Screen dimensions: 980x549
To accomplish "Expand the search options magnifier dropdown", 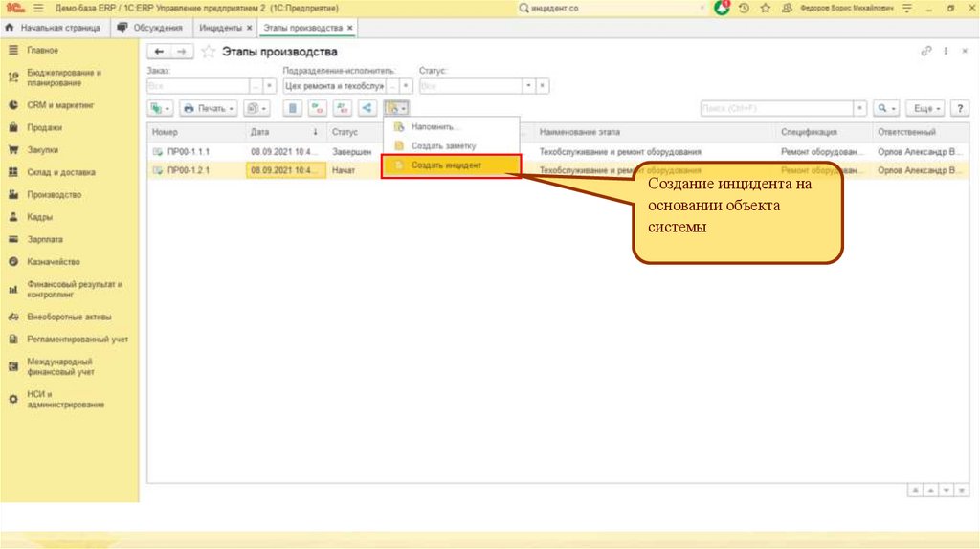I will tap(887, 109).
